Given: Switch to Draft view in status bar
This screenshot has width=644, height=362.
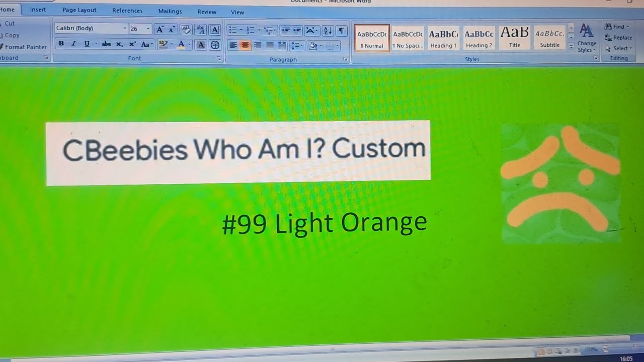Looking at the screenshot, I should (x=576, y=350).
